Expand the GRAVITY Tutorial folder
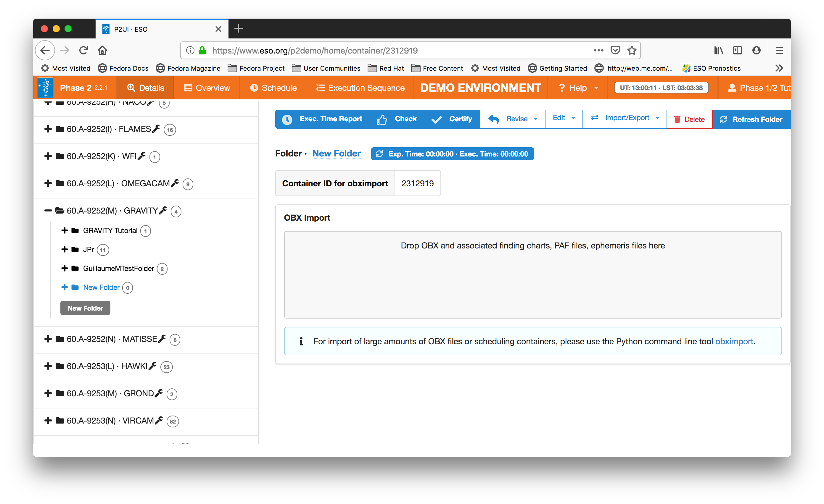The width and height of the screenshot is (824, 504). point(65,230)
